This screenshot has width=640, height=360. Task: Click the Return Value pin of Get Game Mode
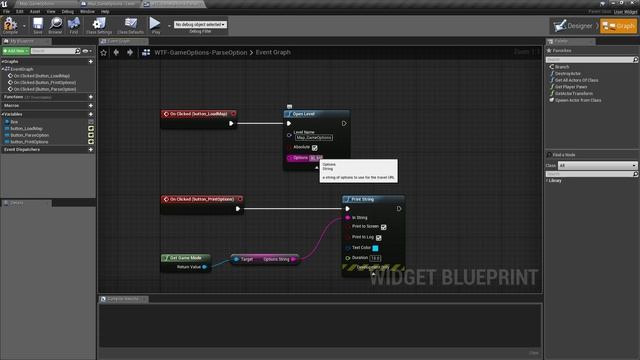204,267
